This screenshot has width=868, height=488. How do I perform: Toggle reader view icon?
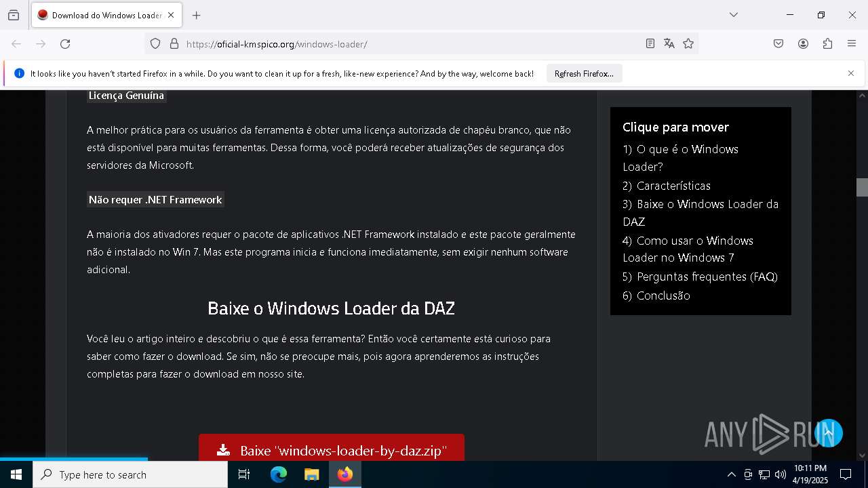[650, 44]
